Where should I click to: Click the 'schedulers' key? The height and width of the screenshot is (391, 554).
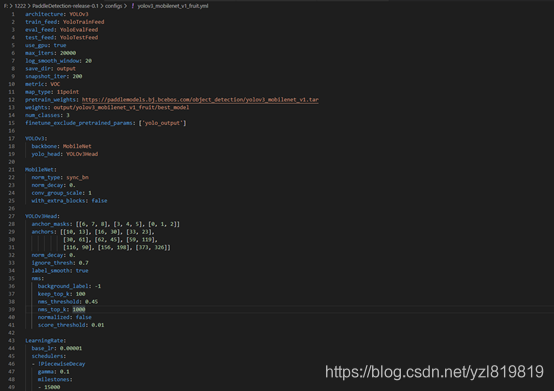[x=47, y=356]
